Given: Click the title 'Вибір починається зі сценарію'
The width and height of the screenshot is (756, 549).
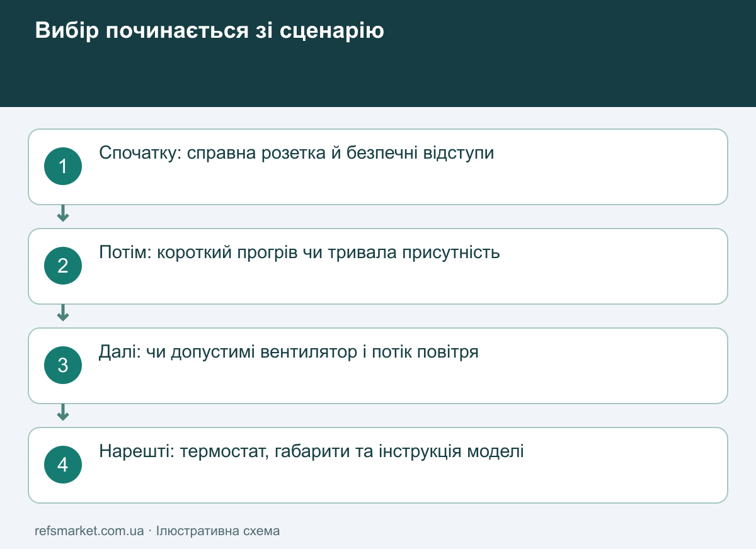Looking at the screenshot, I should (x=210, y=31).
